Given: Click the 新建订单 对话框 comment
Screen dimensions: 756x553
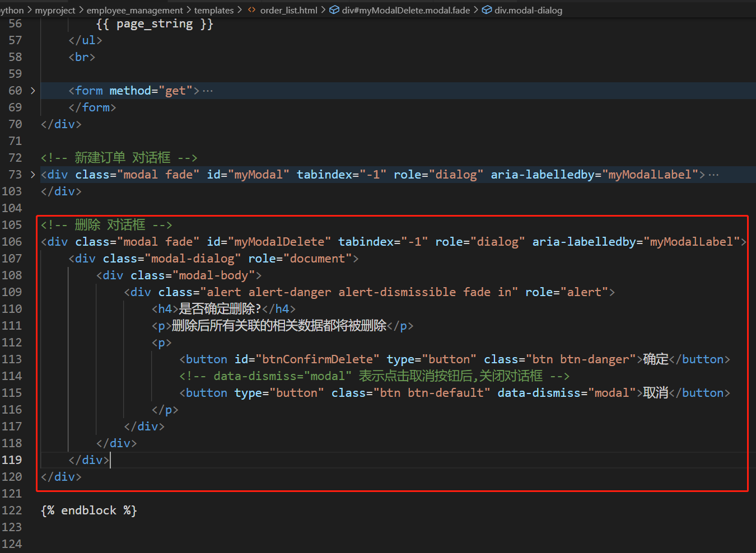Looking at the screenshot, I should 119,158.
